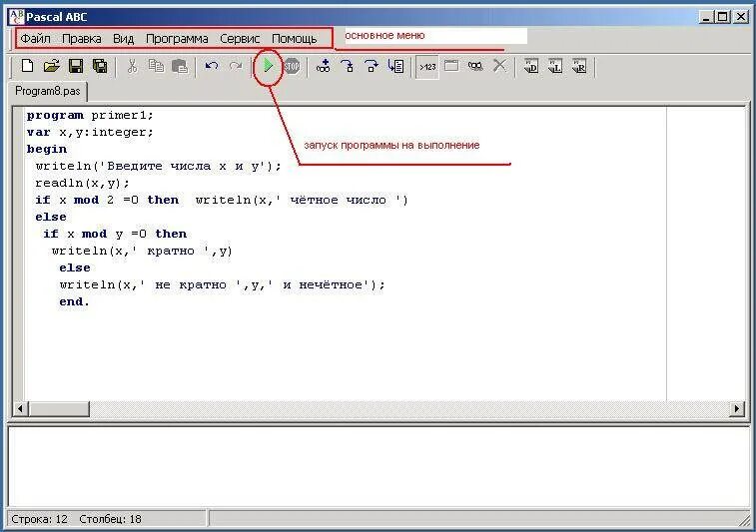Click the 'end.' keyword in the code
756x532 pixels.
pos(74,301)
